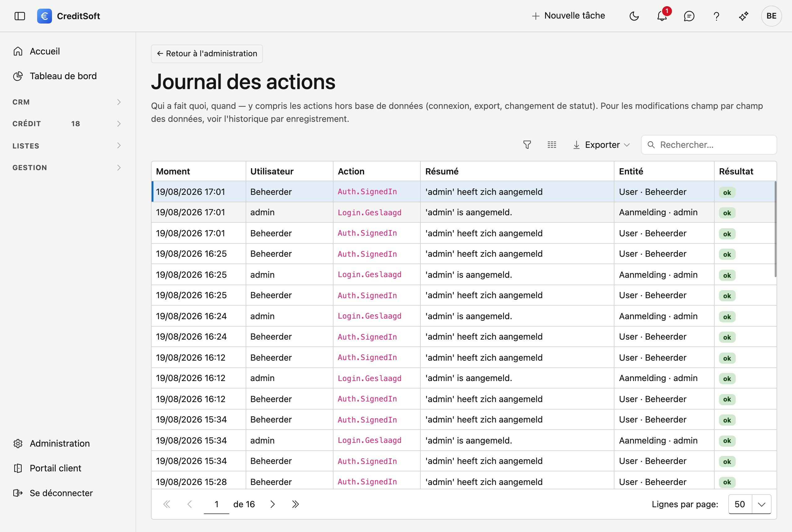The width and height of the screenshot is (792, 532).
Task: Click the Portail client door icon
Action: coord(18,468)
